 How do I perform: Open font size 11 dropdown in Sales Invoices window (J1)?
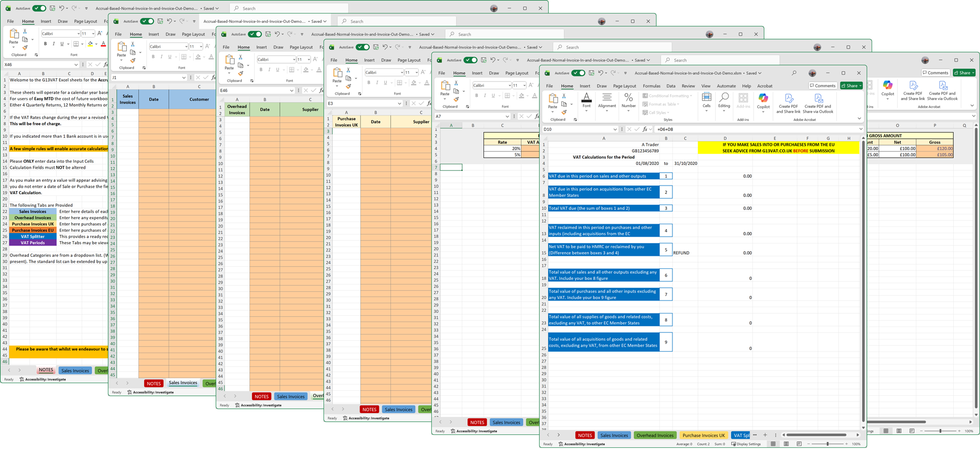click(x=201, y=47)
